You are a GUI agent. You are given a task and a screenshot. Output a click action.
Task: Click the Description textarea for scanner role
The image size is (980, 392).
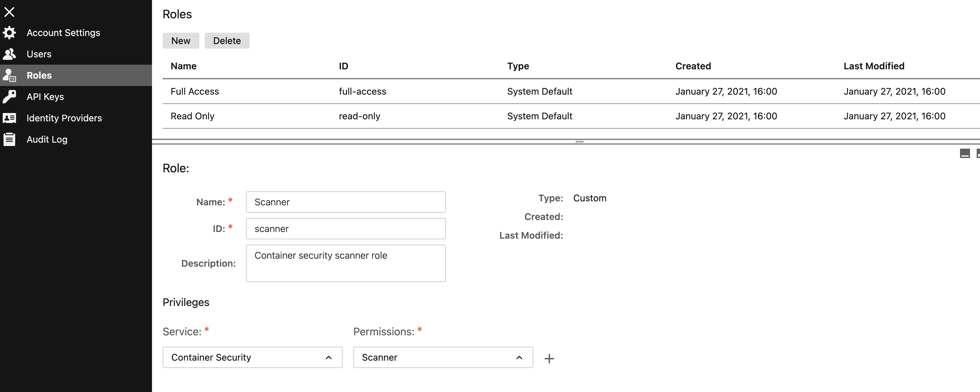(x=346, y=263)
